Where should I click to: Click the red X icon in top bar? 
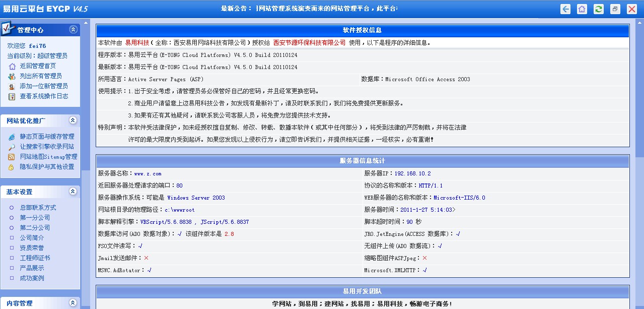tap(631, 9)
